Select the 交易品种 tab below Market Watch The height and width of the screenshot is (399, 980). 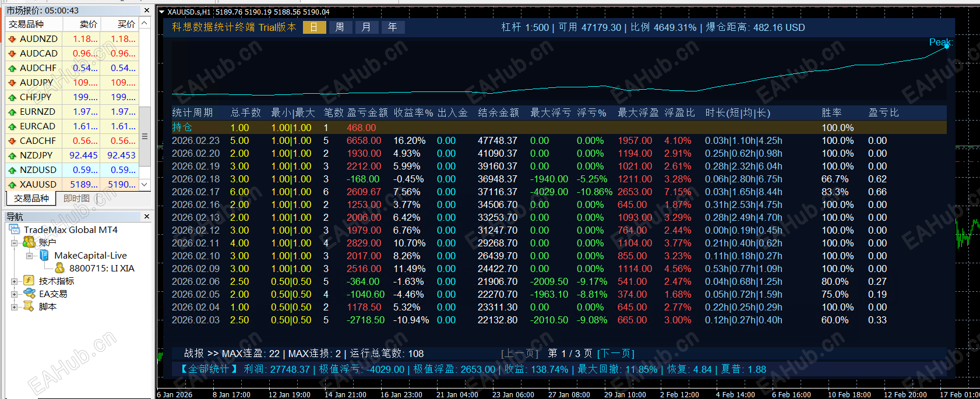(31, 199)
